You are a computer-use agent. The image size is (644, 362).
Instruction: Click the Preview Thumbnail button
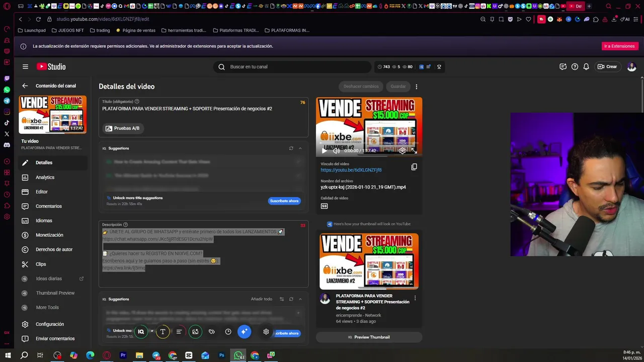point(369,337)
